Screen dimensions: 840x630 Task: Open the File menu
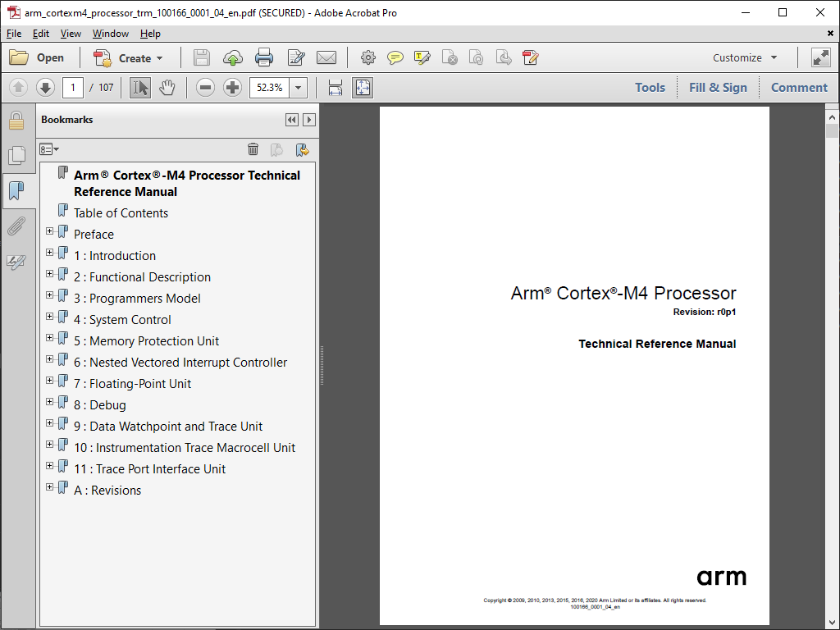coord(14,33)
